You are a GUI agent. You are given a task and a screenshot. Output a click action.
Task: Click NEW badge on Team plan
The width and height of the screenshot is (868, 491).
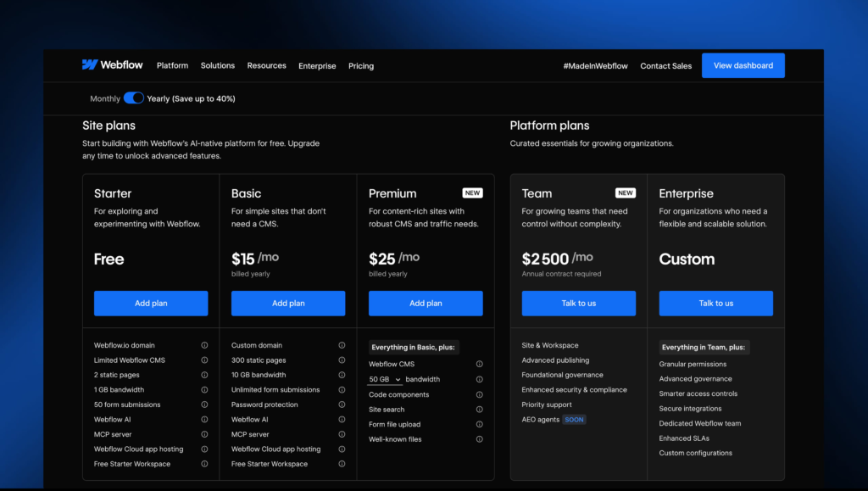(626, 193)
